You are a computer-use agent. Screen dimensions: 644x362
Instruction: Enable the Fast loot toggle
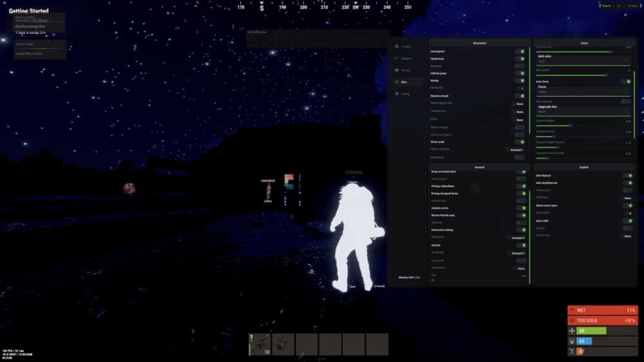521,223
